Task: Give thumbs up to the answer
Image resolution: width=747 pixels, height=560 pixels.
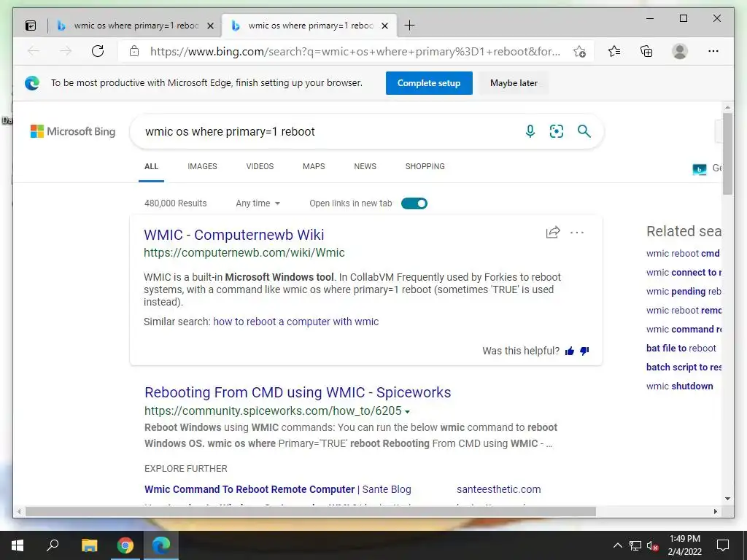Action: 569,351
